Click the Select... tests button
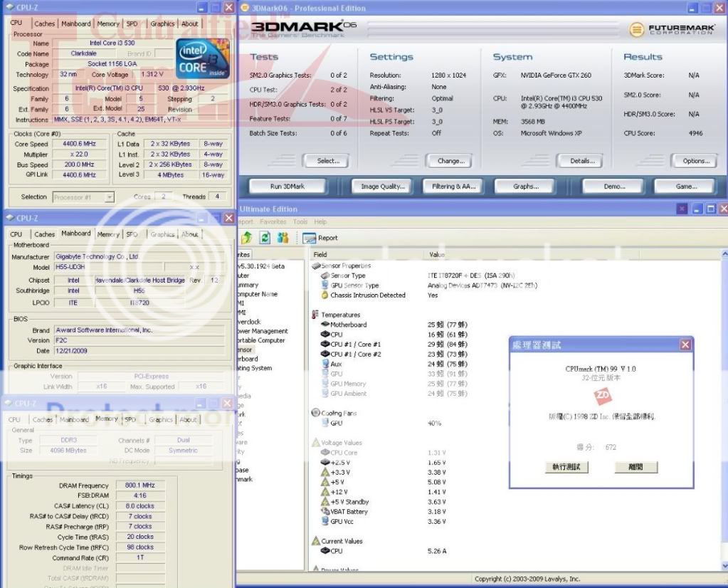Screen dimensions: 728x588 [x=325, y=161]
